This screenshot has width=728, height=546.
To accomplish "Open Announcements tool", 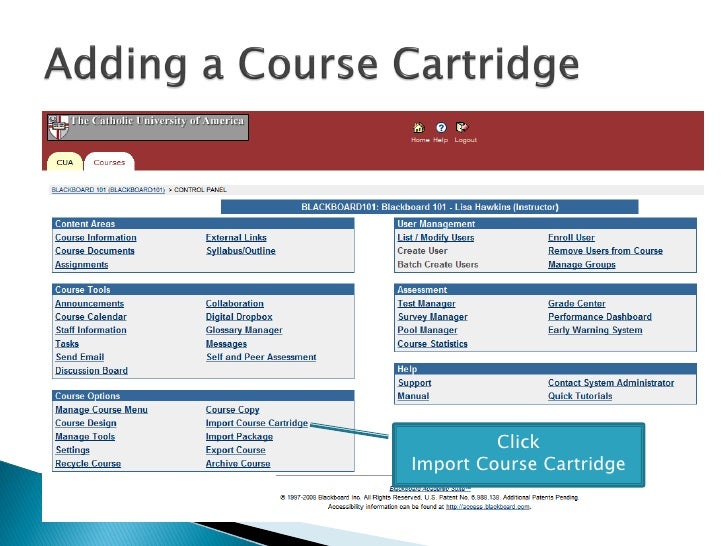I will pos(90,303).
